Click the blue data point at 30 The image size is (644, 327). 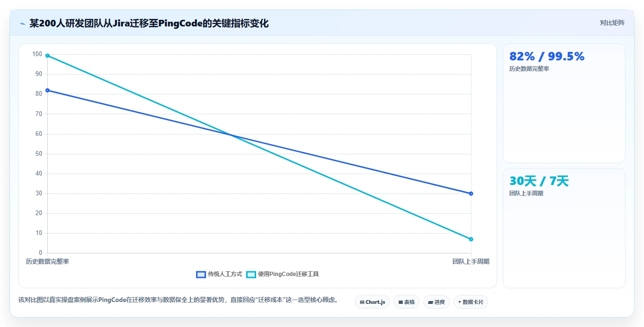pyautogui.click(x=471, y=193)
